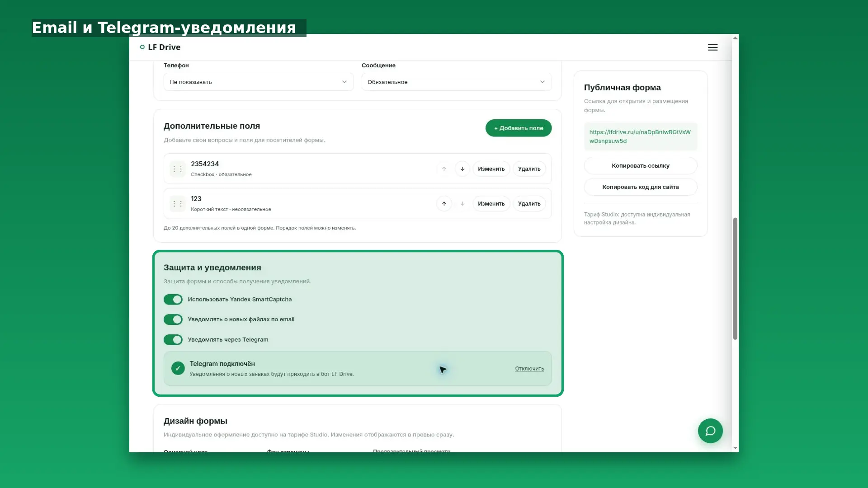Toggle Yandex SmartCaptcha switch
Viewport: 868px width, 488px height.
click(x=173, y=300)
